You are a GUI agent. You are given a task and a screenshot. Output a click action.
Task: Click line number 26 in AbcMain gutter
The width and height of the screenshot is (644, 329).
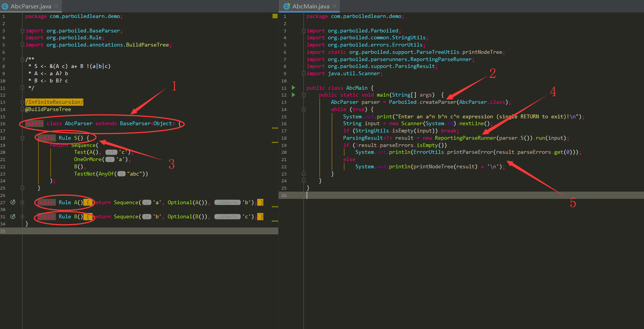pos(284,195)
